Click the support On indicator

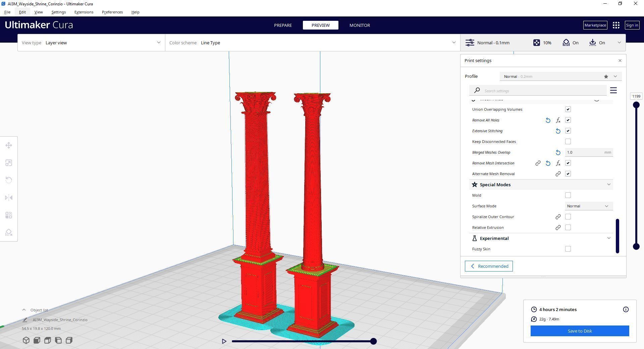[571, 43]
